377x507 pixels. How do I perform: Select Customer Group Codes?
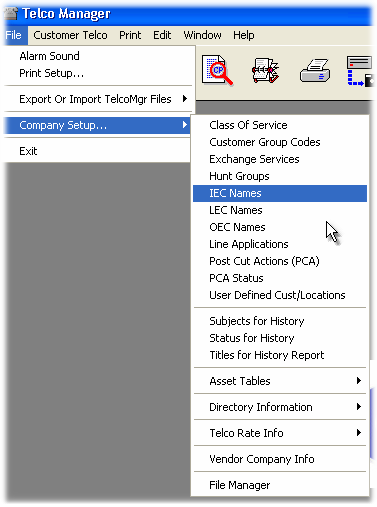click(280, 142)
